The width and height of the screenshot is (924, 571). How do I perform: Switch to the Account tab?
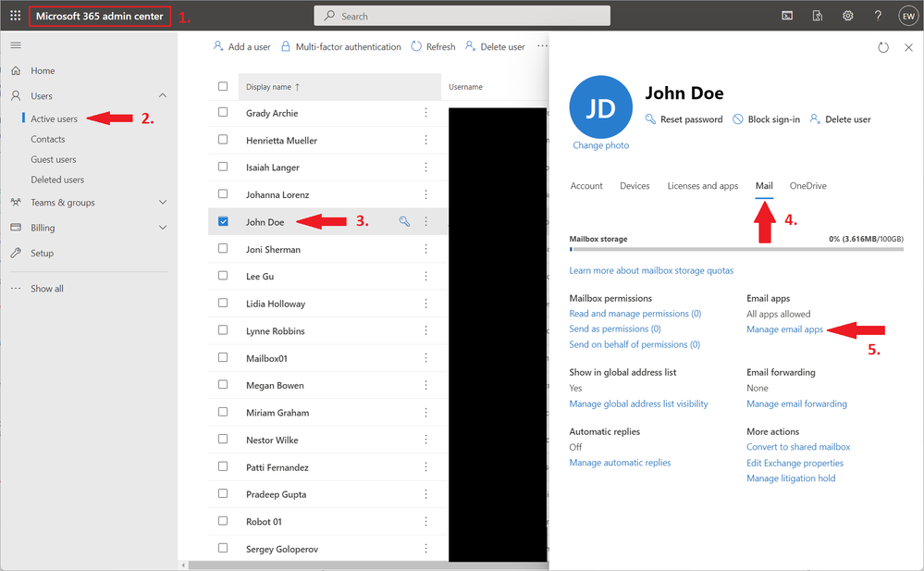click(586, 186)
